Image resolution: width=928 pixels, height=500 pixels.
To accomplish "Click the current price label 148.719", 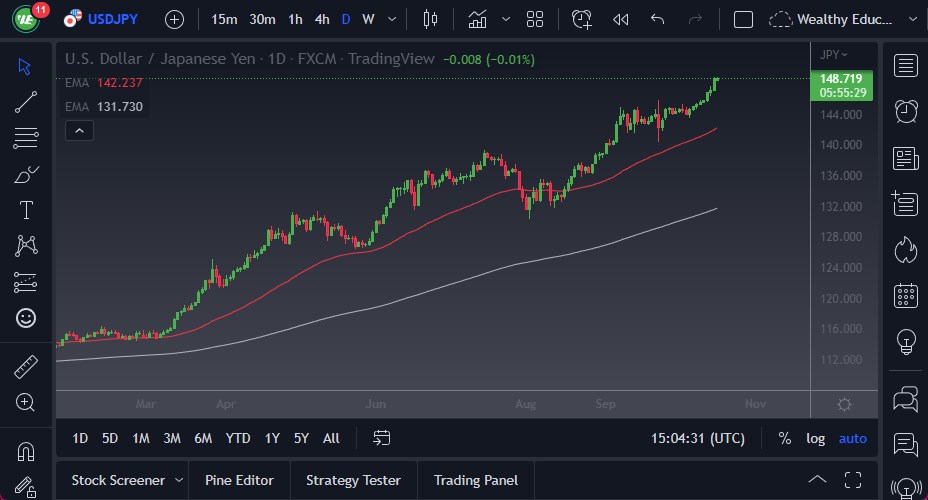I will 842,78.
